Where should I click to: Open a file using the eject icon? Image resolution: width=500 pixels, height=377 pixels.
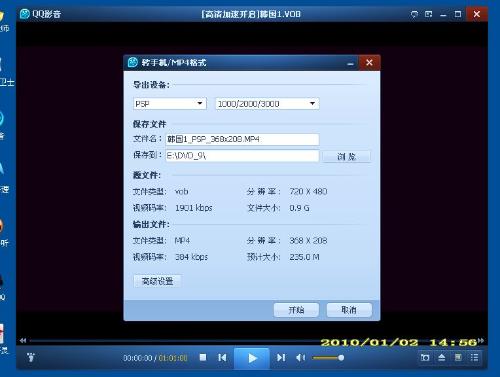[x=442, y=358]
